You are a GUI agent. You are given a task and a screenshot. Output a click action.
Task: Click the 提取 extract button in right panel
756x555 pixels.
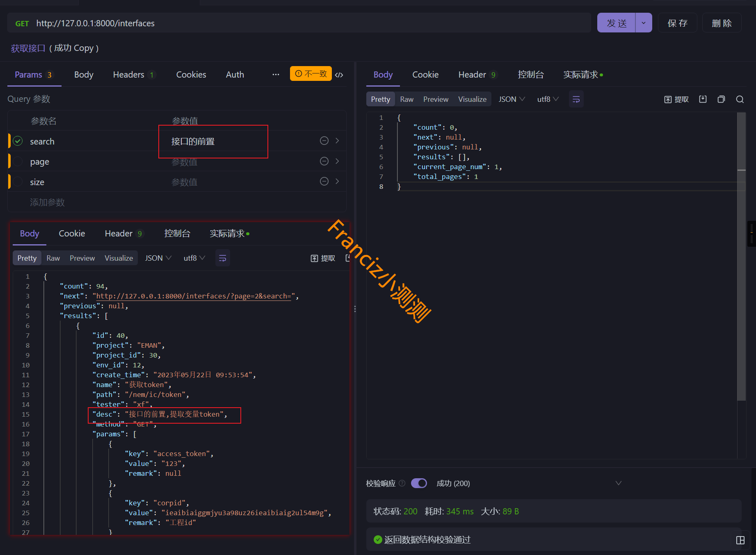click(676, 99)
